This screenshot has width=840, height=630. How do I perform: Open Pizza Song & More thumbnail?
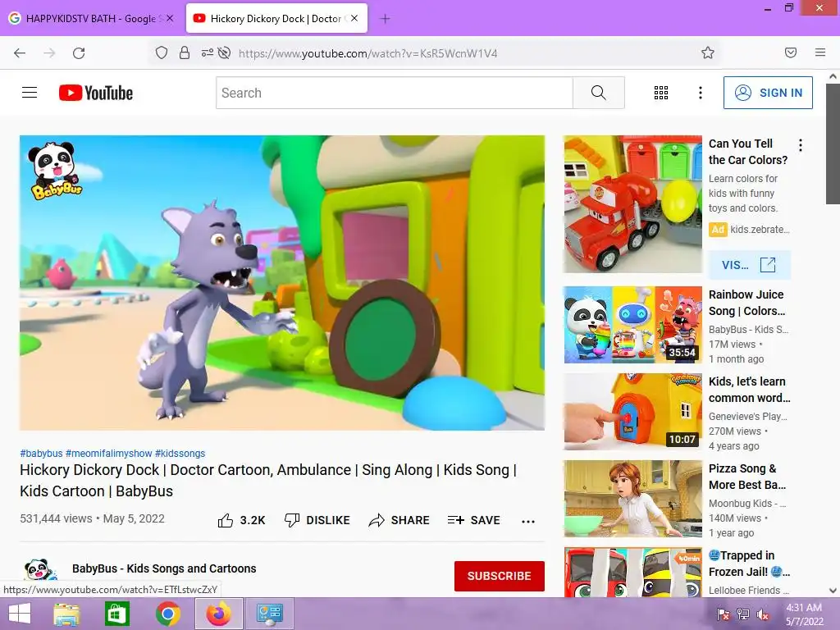point(632,498)
